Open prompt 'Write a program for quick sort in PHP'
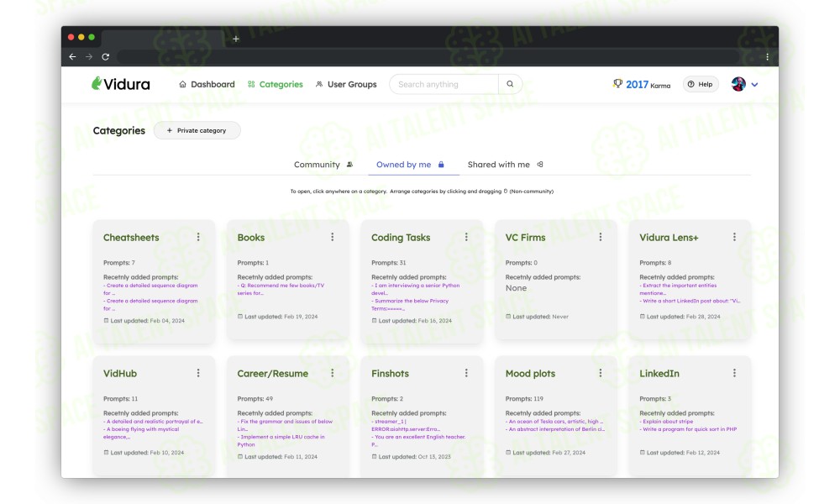 [x=688, y=429]
